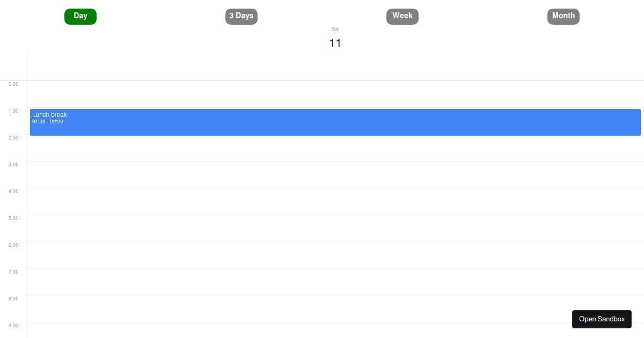Select the 6:00 hour slot

click(335, 255)
